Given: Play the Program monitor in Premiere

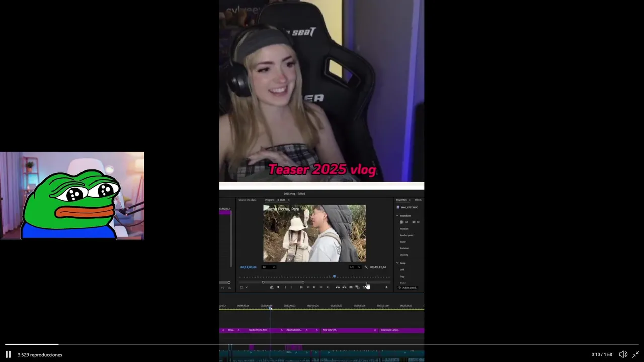Looking at the screenshot, I should [x=314, y=287].
